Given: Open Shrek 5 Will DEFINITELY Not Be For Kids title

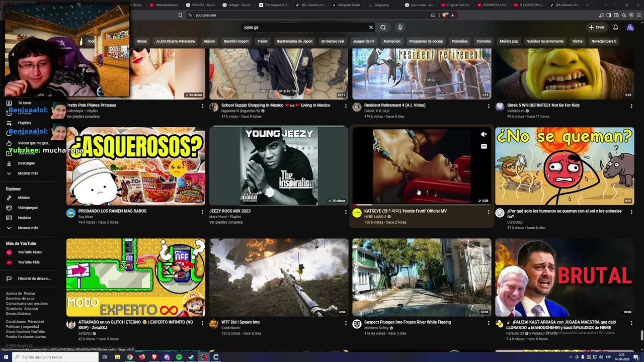Looking at the screenshot, I should coord(543,105).
